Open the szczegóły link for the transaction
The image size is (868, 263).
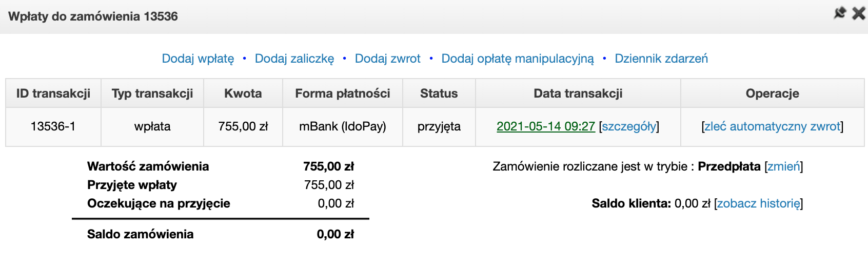629,126
